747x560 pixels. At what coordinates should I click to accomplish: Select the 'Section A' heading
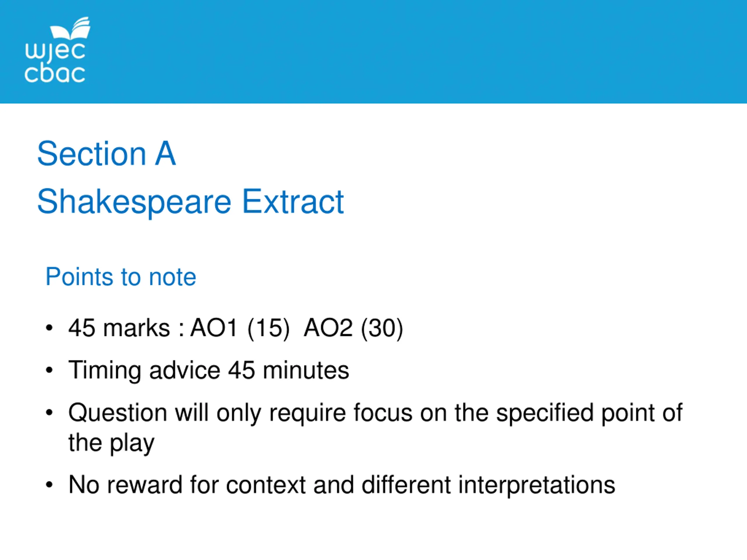click(x=107, y=154)
